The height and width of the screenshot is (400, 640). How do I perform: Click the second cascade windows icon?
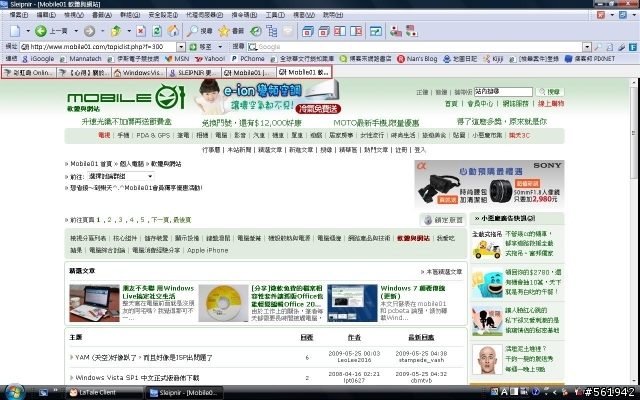(x=324, y=31)
